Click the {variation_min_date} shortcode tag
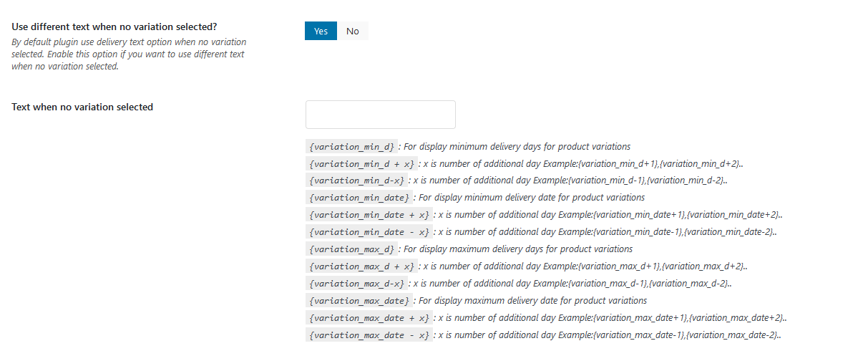The width and height of the screenshot is (868, 351). click(x=359, y=198)
